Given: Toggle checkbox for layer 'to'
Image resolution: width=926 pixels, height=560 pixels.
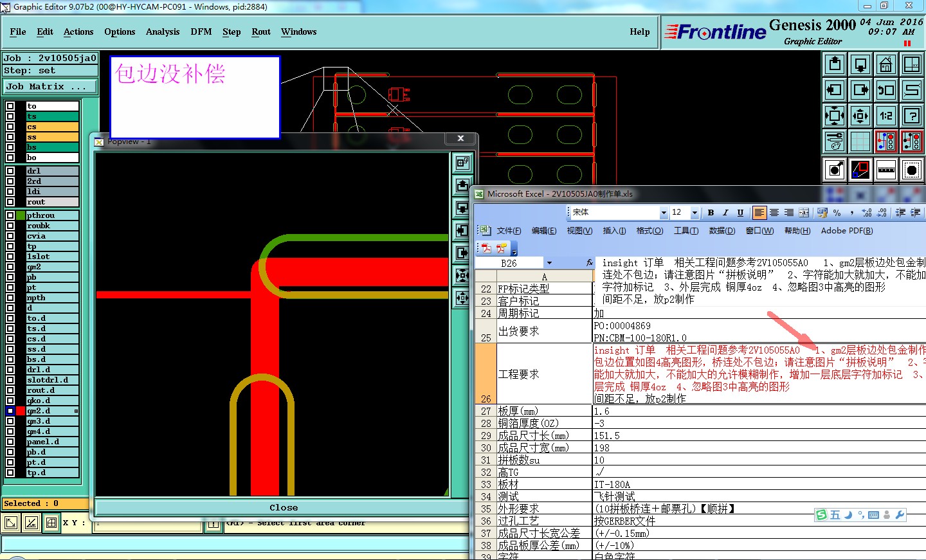Looking at the screenshot, I should pos(10,106).
